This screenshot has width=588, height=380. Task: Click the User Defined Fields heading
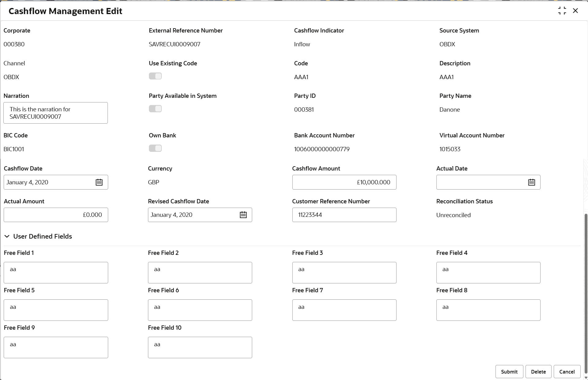pyautogui.click(x=42, y=236)
